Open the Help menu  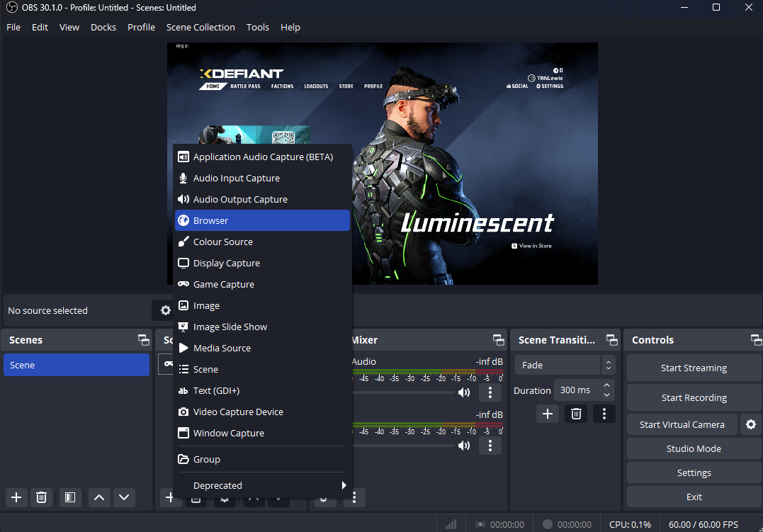(x=290, y=27)
